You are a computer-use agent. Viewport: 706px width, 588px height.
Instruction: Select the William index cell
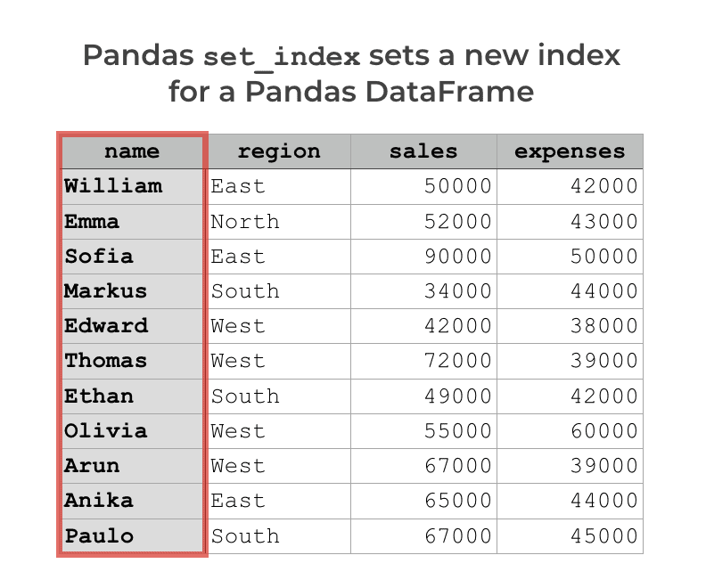click(132, 187)
